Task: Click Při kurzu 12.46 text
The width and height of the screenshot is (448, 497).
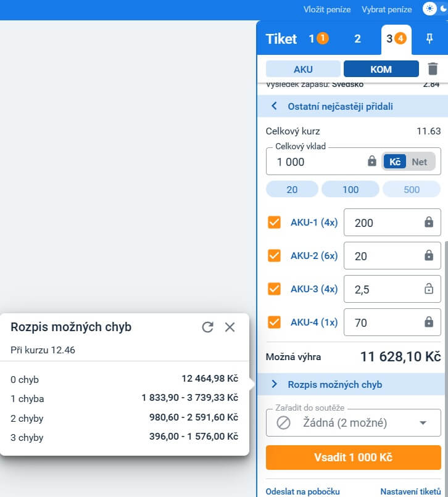Action: tap(43, 350)
